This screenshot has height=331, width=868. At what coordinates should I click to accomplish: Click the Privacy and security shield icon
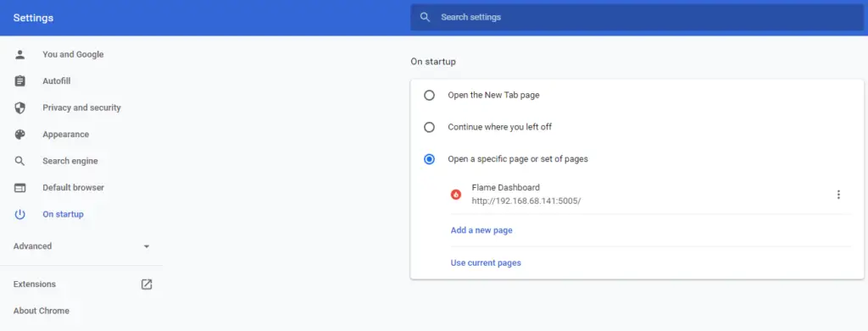20,108
